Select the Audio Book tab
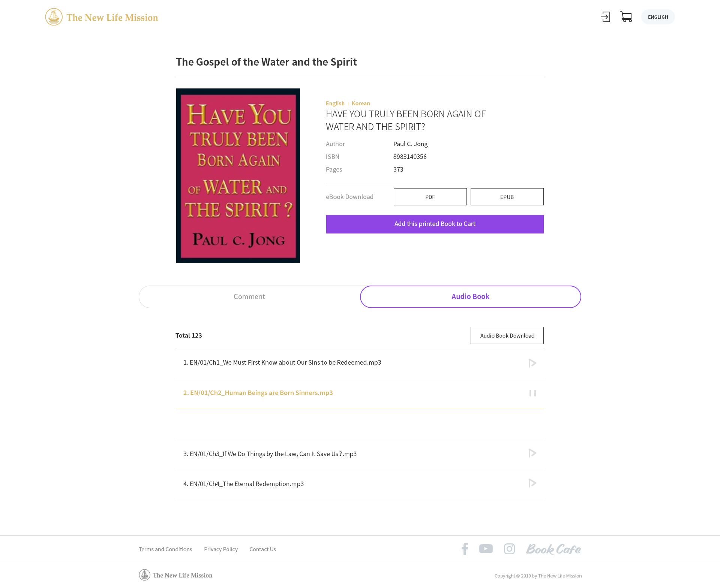 click(470, 297)
